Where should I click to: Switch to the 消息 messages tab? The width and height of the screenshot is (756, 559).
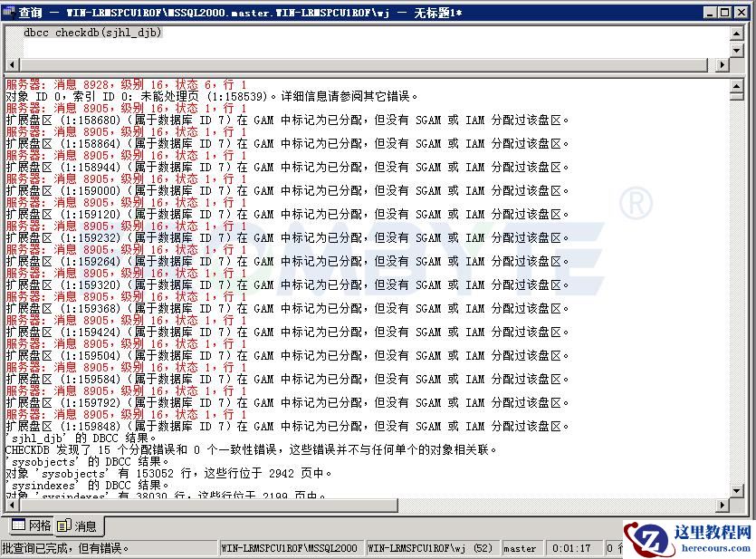pos(77,525)
